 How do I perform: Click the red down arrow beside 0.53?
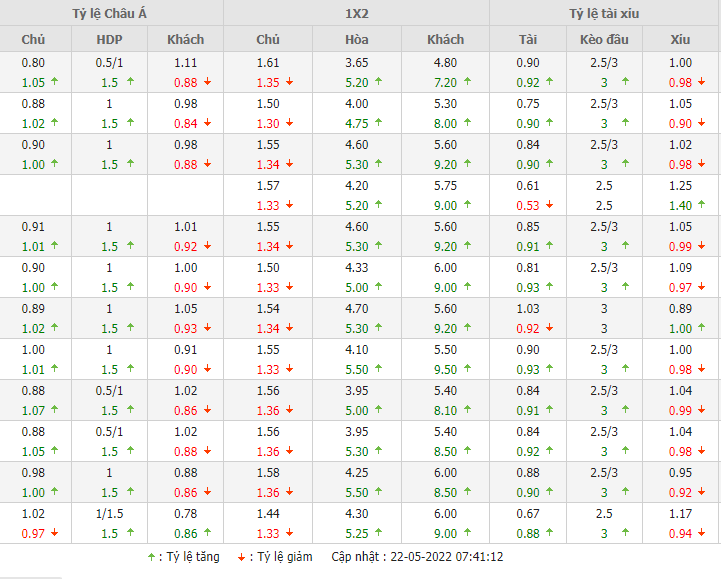pyautogui.click(x=549, y=205)
